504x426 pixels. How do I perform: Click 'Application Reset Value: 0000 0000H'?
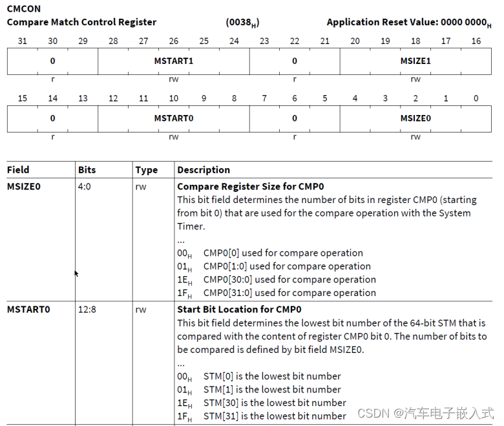point(409,23)
